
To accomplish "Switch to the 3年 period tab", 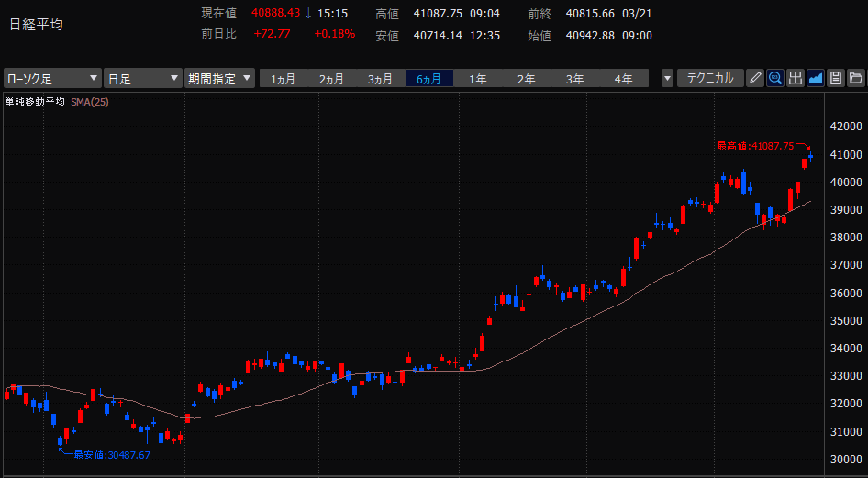I will tap(575, 79).
